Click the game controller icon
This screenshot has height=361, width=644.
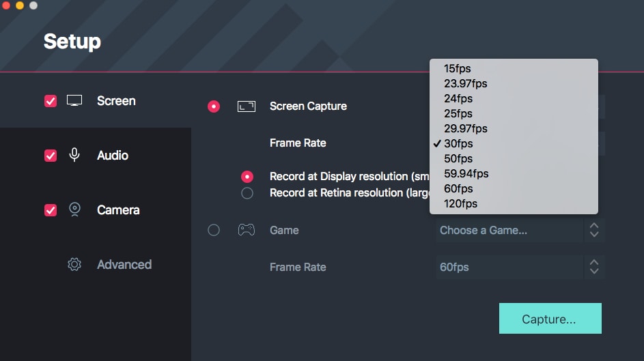tap(246, 231)
